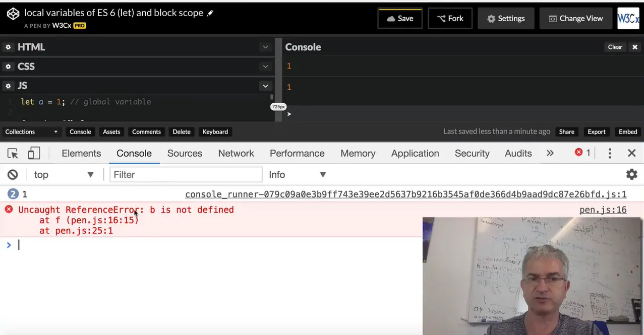Focus the console Filter input field
The height and width of the screenshot is (335, 644).
click(186, 174)
